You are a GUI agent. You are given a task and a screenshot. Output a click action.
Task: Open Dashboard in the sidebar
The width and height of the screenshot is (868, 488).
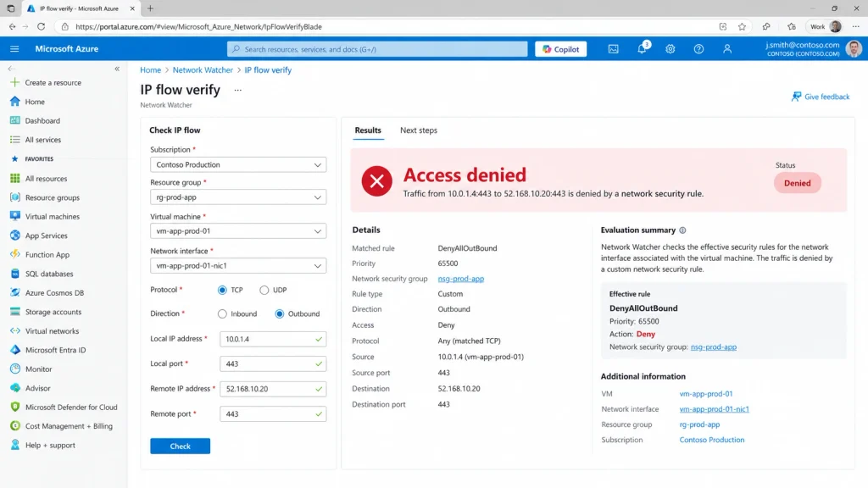click(x=42, y=120)
